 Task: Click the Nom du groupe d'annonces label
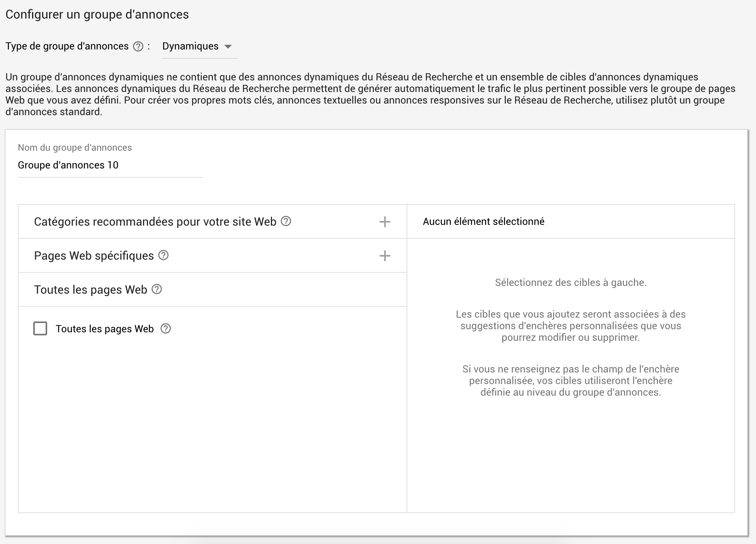click(x=75, y=148)
